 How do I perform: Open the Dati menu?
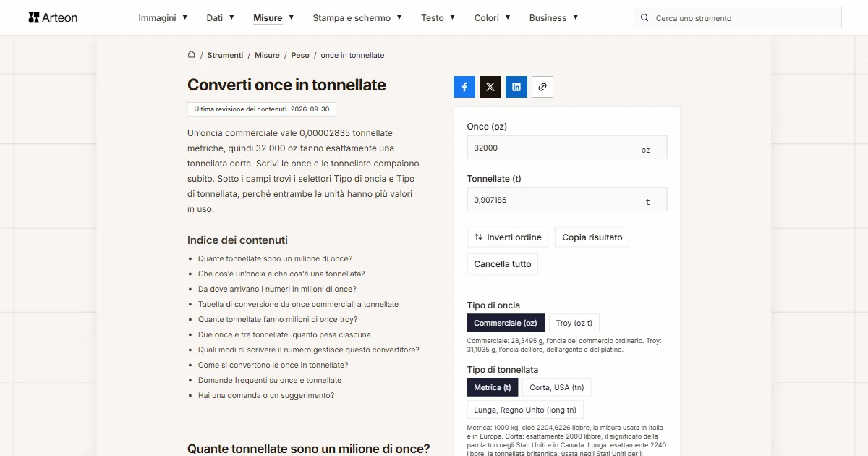[215, 18]
